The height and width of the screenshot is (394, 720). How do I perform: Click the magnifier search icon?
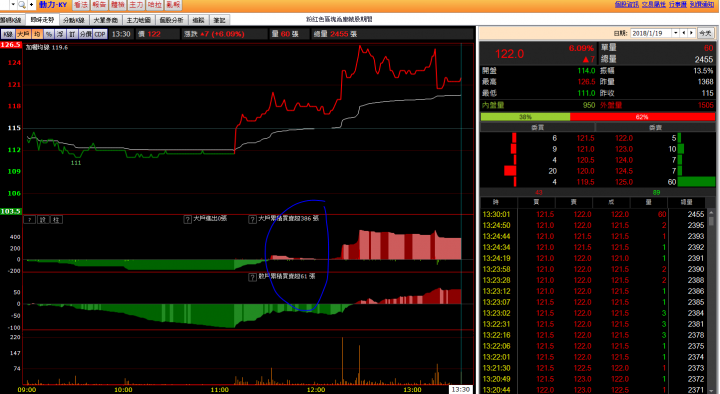(22, 5)
